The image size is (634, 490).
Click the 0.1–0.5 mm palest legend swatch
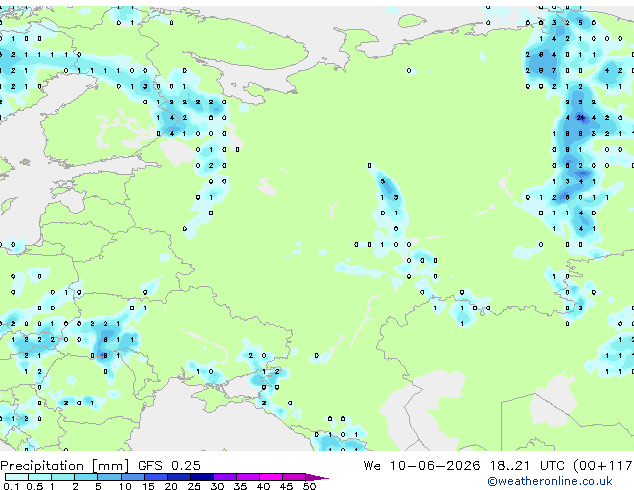(x=17, y=477)
